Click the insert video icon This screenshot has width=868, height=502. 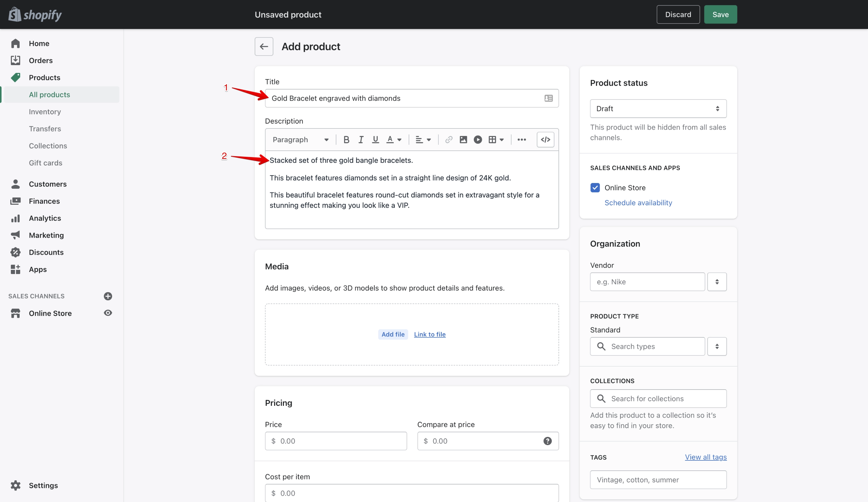point(478,140)
